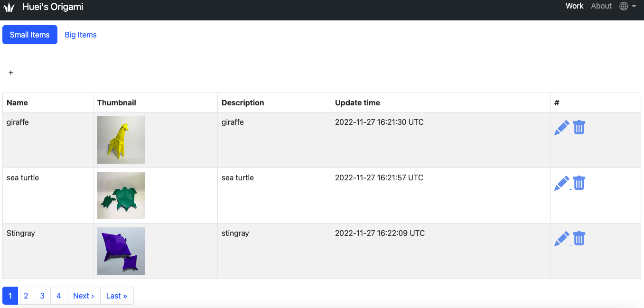This screenshot has width=644, height=308.
Task: Open the purple stingray thumbnail
Action: click(x=121, y=251)
